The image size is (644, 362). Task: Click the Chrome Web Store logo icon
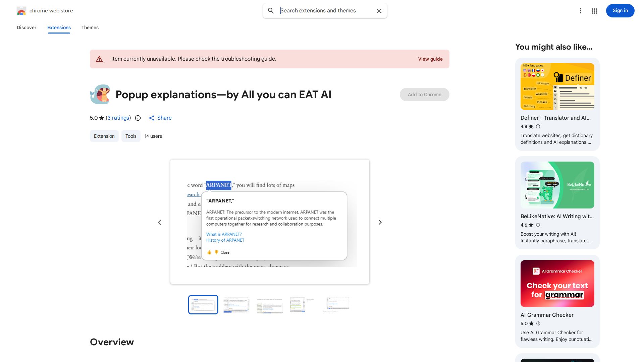point(21,11)
